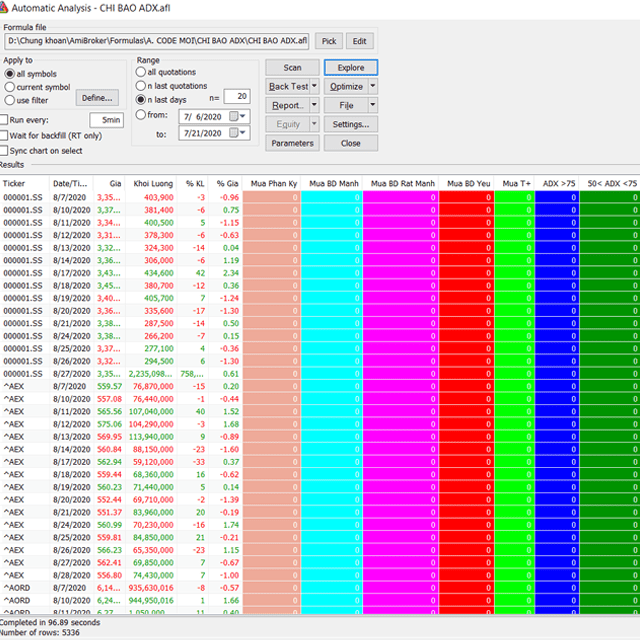640x640 pixels.
Task: Open the 'from' date calendar picker icon
Action: 233,116
